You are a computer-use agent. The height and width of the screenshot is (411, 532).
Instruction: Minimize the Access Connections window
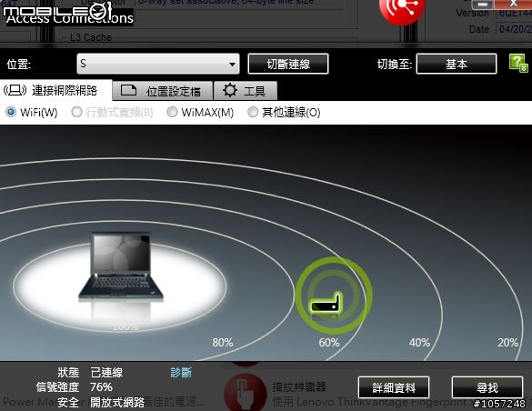click(x=483, y=5)
